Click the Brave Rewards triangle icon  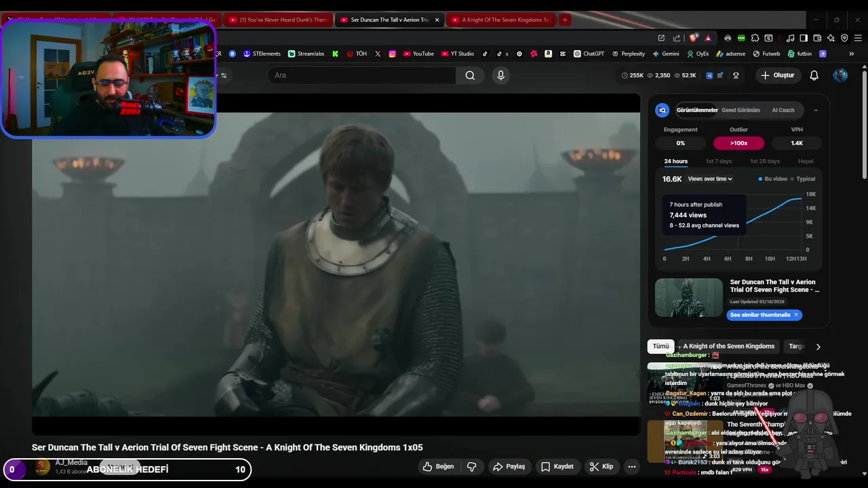(x=708, y=38)
